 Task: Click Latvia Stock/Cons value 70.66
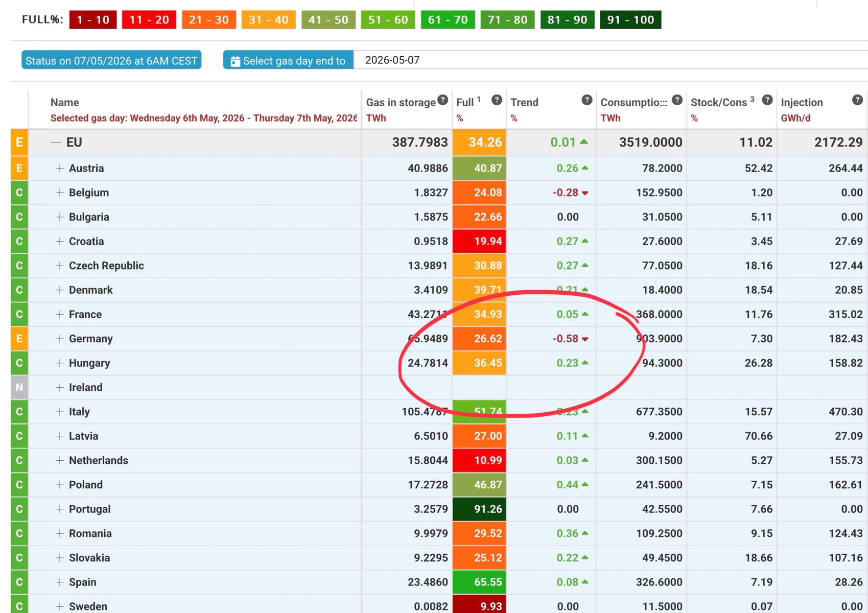pos(759,436)
